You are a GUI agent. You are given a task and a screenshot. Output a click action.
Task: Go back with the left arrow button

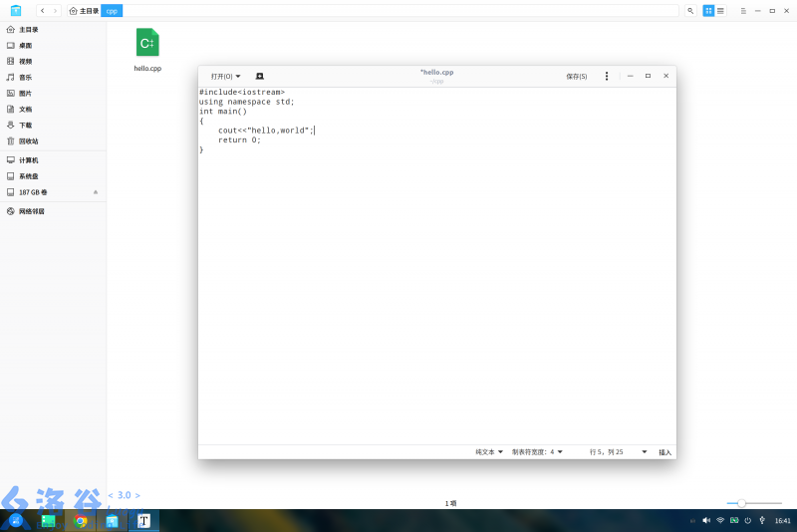42,10
